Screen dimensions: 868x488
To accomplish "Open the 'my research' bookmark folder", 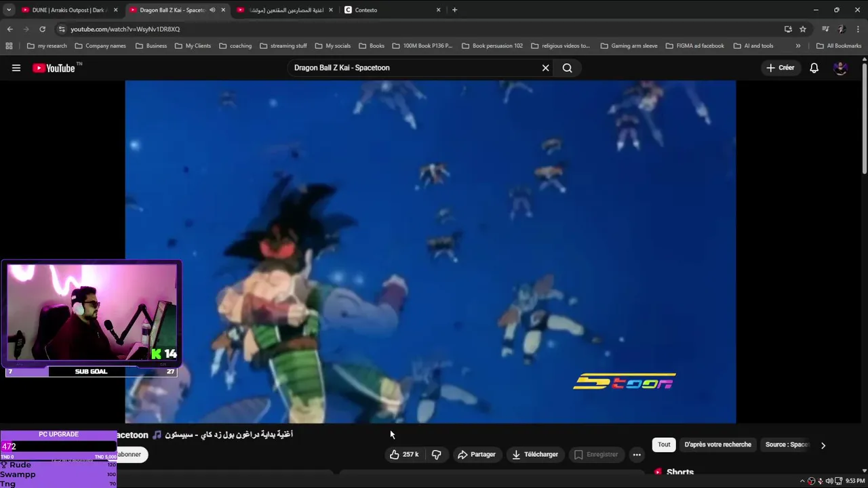I will (x=47, y=46).
